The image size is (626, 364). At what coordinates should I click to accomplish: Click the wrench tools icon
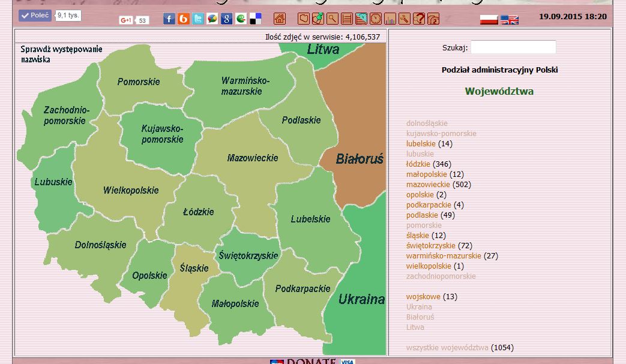404,19
